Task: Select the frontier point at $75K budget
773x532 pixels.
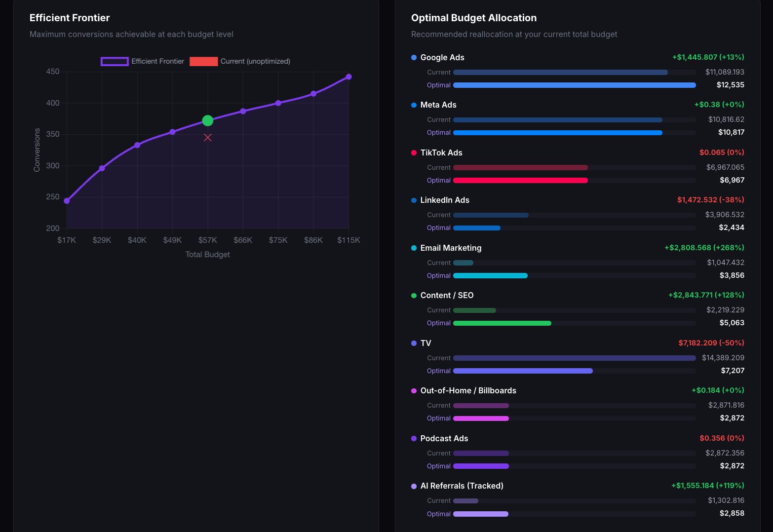Action: 278,103
